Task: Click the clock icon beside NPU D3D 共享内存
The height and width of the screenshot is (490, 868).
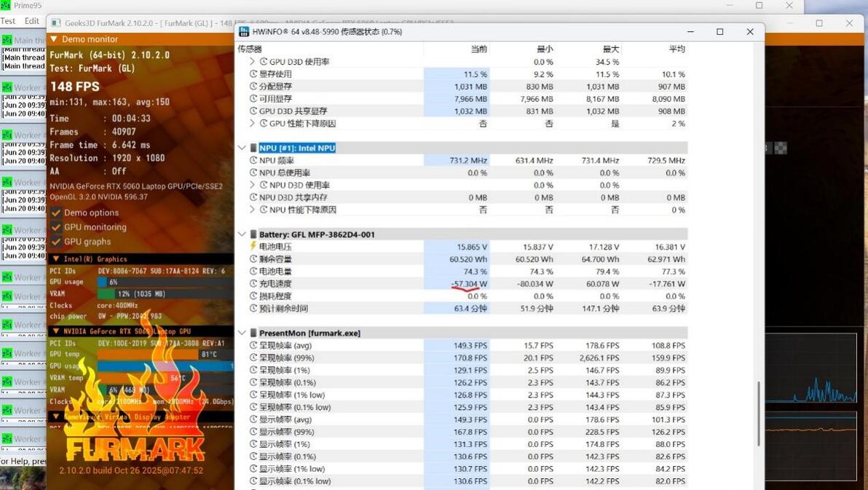Action: click(253, 197)
